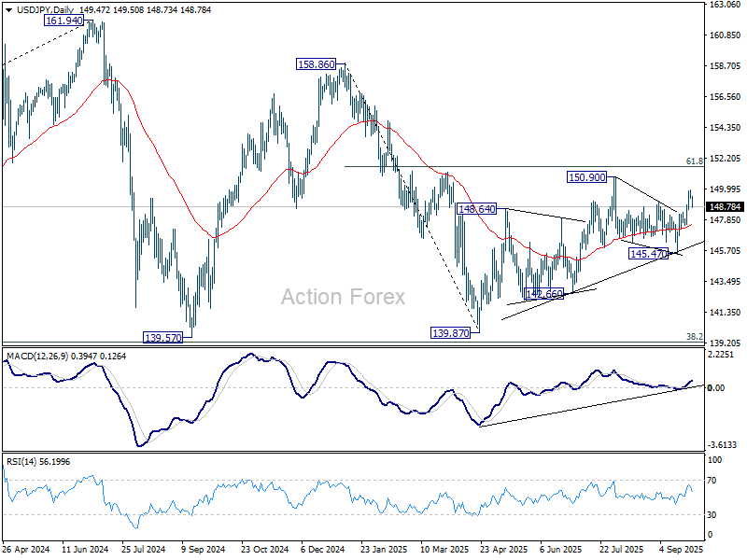Select the 150.900 price label
747x560 pixels.
coord(587,177)
